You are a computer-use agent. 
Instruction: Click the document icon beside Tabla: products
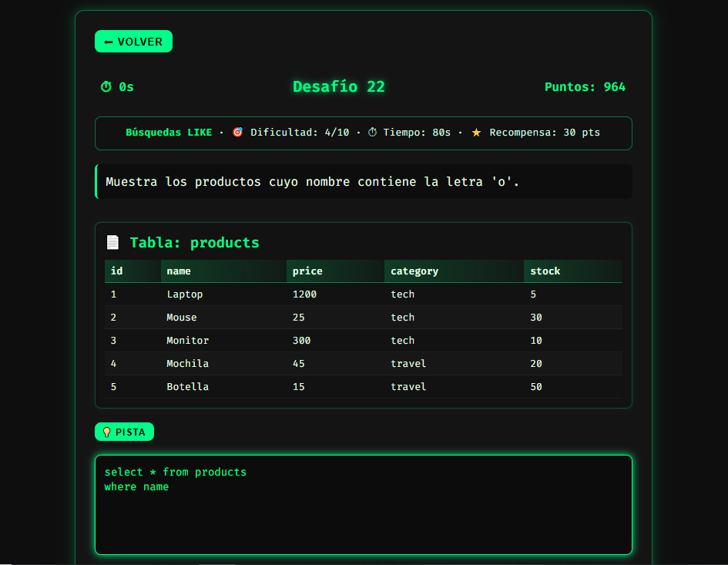(113, 243)
